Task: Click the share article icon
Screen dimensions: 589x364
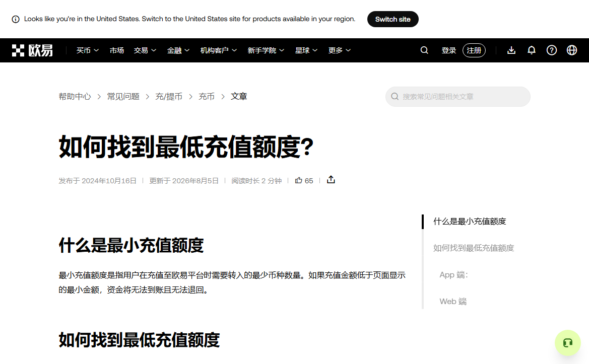Action: pyautogui.click(x=331, y=180)
